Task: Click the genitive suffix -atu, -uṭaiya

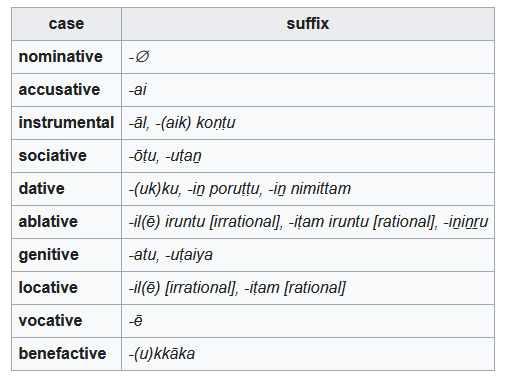Action: coord(171,255)
